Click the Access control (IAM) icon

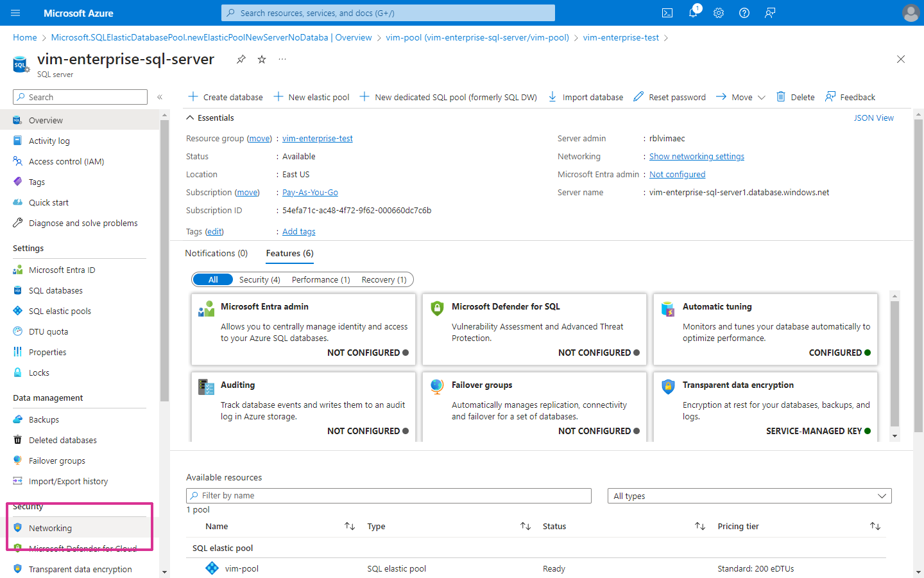click(17, 161)
